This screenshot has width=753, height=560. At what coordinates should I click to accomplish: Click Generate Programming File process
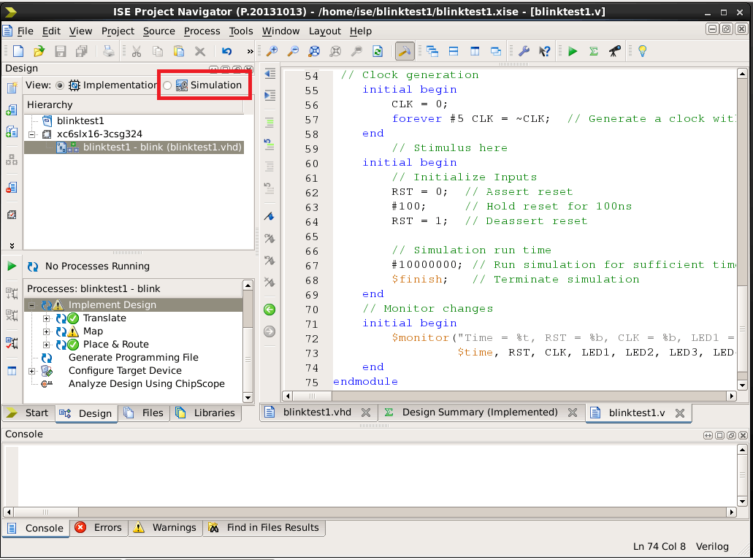pyautogui.click(x=133, y=358)
